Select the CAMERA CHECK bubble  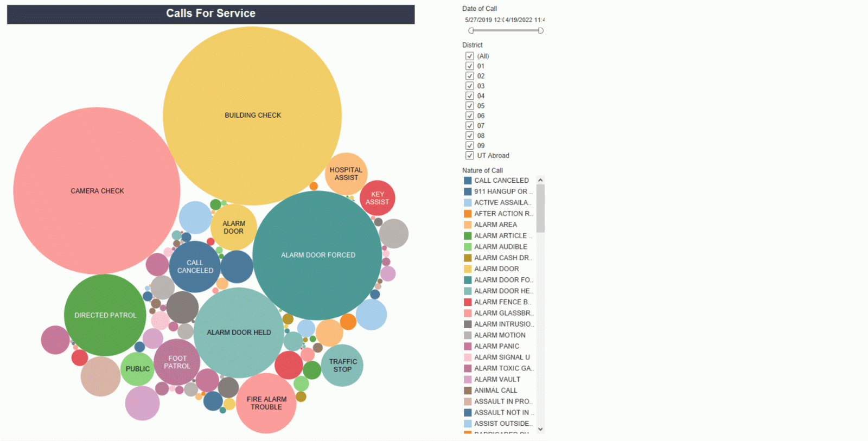click(97, 190)
